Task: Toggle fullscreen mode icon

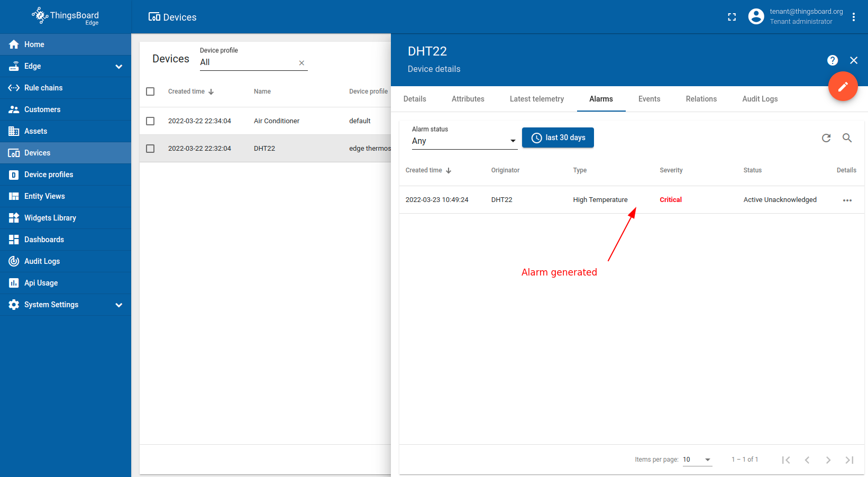Action: (732, 17)
